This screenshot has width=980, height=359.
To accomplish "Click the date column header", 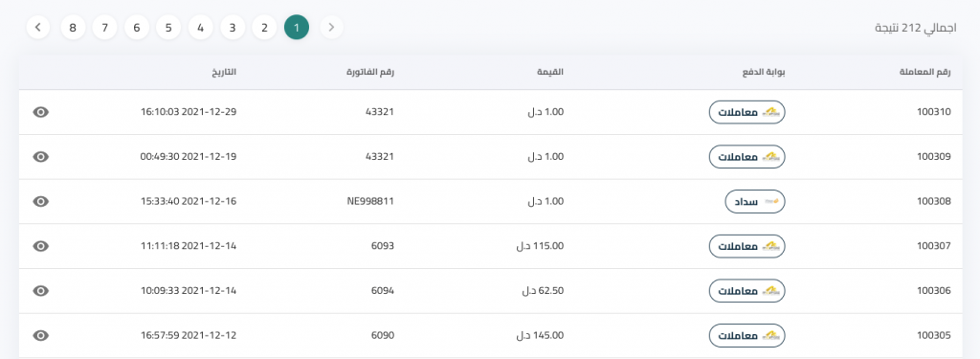I will (224, 72).
